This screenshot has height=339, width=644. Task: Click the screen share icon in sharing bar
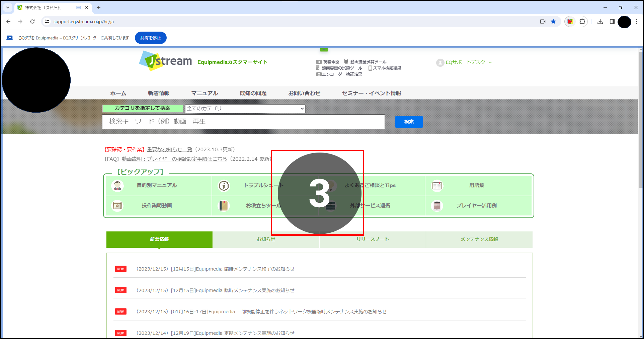(9, 38)
